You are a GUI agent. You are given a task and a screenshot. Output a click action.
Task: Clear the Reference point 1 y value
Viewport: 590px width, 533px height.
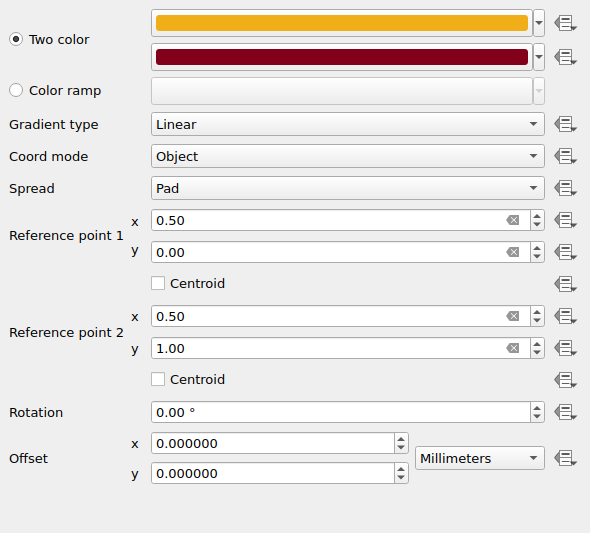(513, 252)
